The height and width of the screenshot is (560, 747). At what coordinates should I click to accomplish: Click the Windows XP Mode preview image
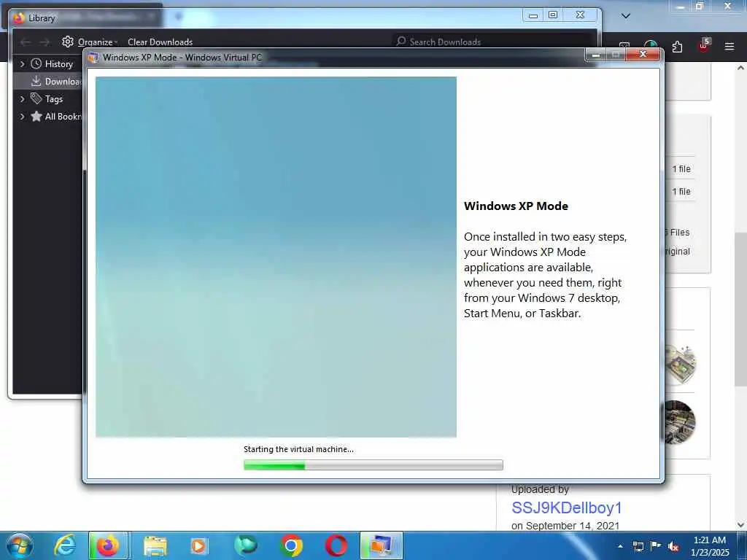(x=276, y=257)
